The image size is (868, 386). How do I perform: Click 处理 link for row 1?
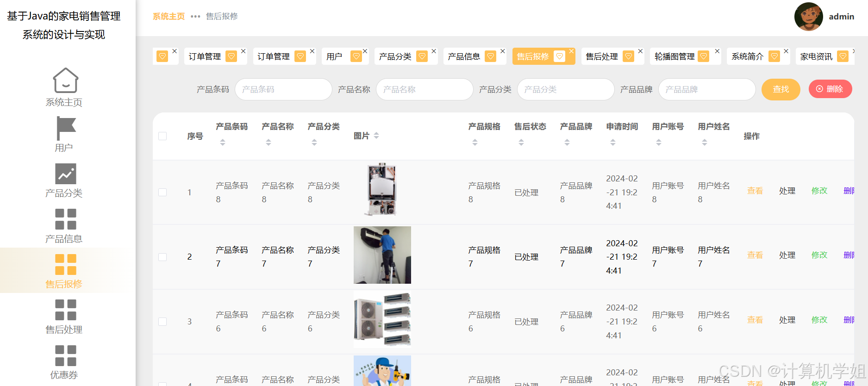pyautogui.click(x=787, y=191)
